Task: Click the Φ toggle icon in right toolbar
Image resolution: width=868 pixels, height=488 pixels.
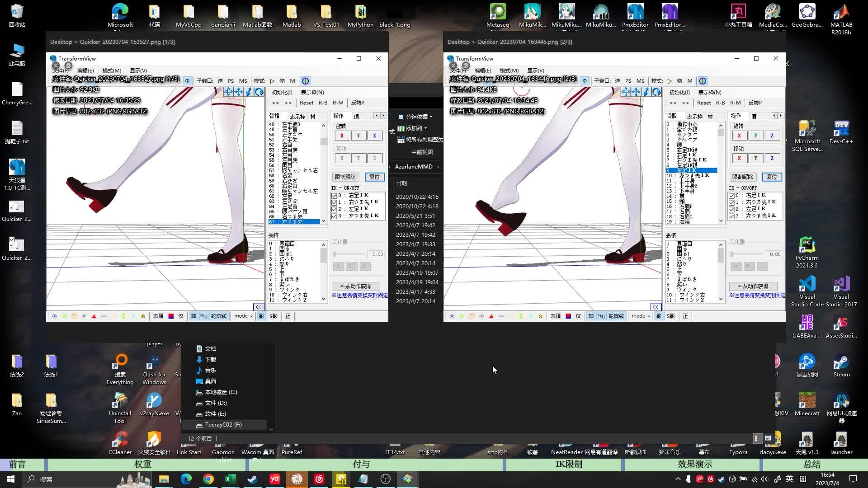Action: [585, 81]
